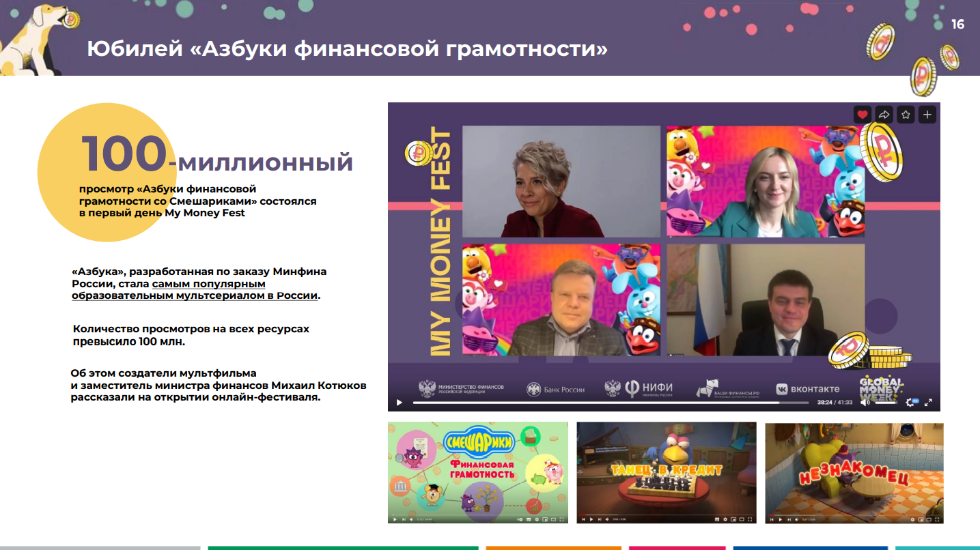Image resolution: width=980 pixels, height=550 pixels.
Task: Open settings gear in Незнакомец player
Action: point(912,519)
